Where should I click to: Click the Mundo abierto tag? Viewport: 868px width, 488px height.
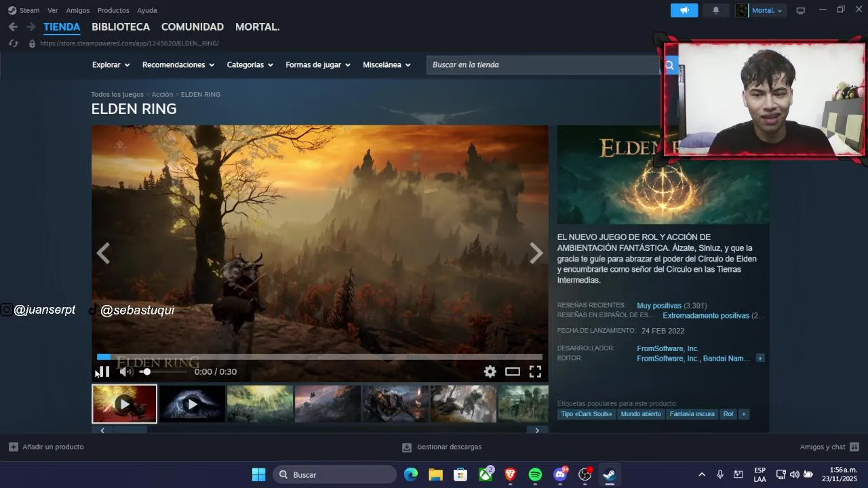click(x=641, y=414)
